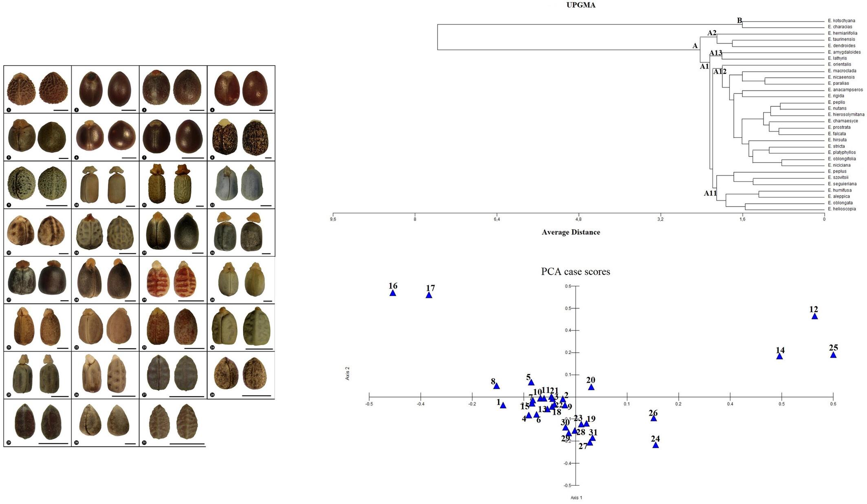867x504 pixels.
Task: Select seed photo panel numbered 10
Action: 106,185
